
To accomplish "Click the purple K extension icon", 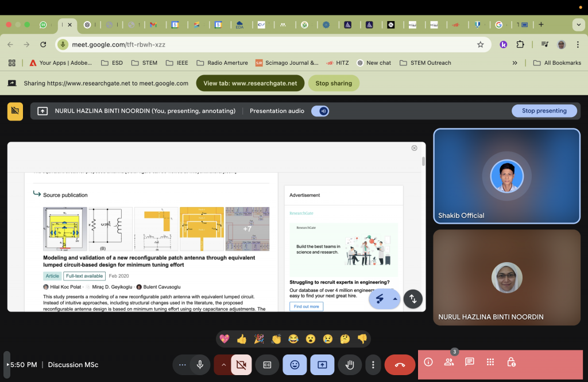I will click(503, 45).
